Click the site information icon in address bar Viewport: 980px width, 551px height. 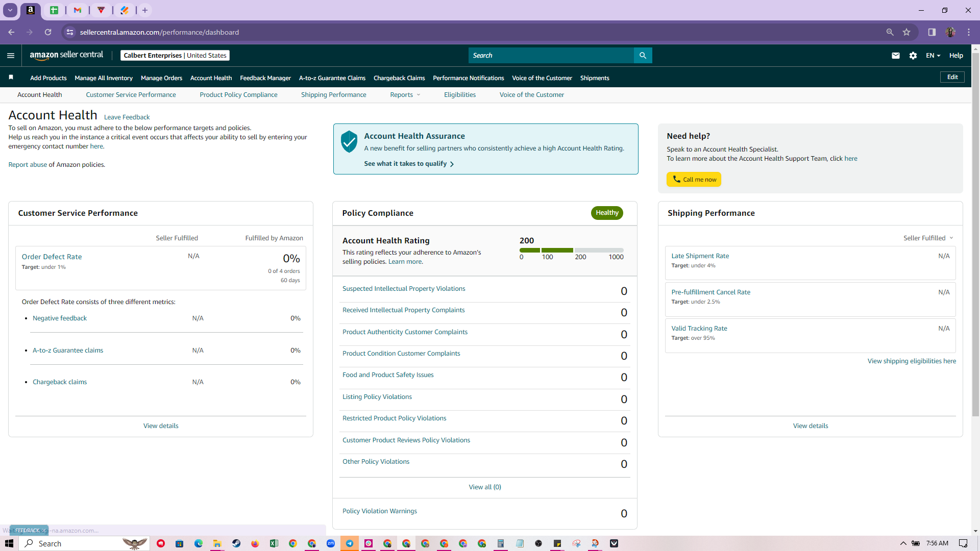pyautogui.click(x=70, y=32)
